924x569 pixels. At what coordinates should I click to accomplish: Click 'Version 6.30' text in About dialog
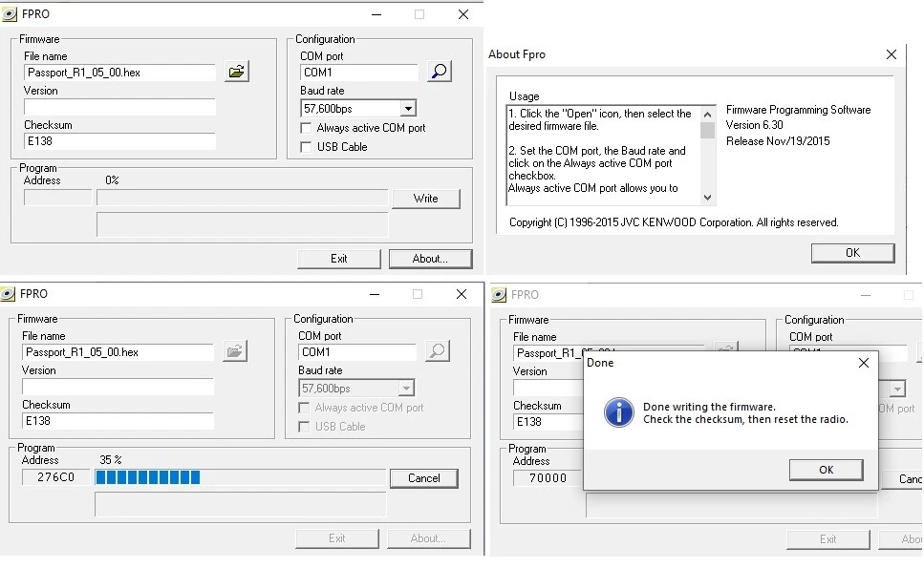[754, 125]
